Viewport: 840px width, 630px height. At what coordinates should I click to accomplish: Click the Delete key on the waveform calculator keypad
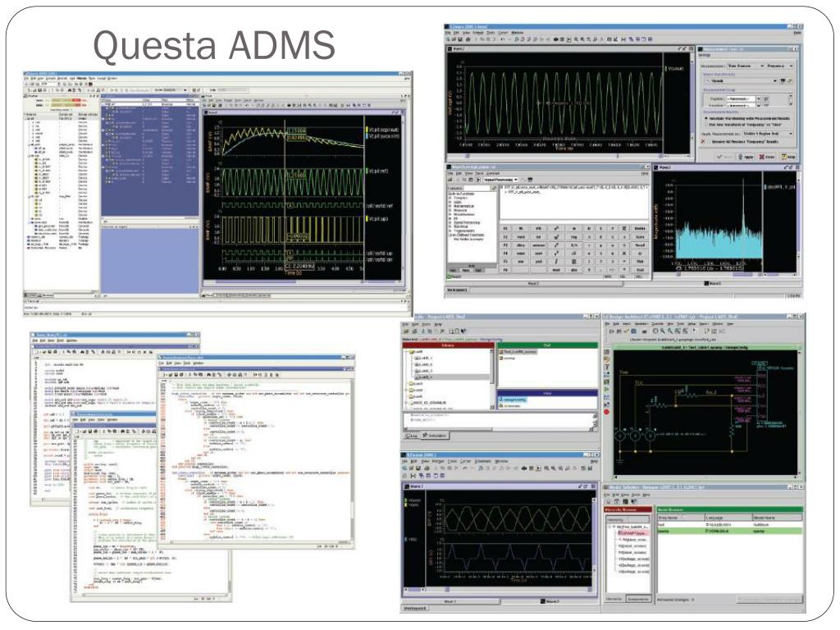click(640, 228)
